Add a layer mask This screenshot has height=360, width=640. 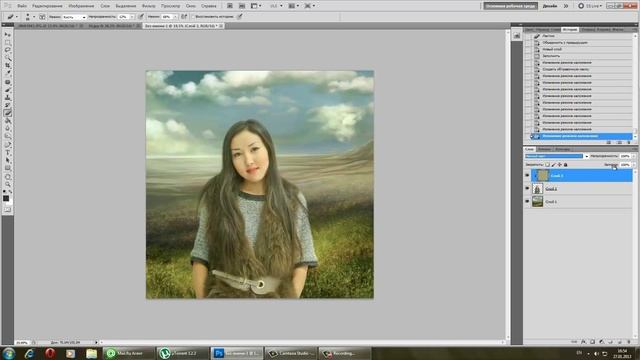click(592, 342)
